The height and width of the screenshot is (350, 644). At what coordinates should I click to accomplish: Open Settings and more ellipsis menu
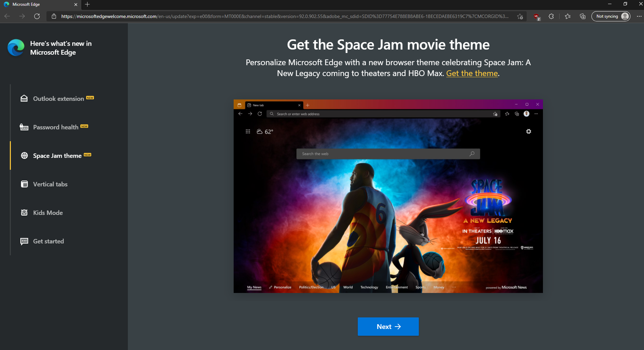tap(639, 16)
